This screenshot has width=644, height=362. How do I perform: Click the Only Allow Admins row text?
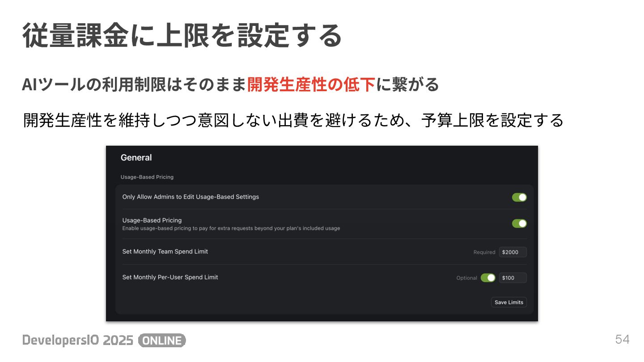(191, 197)
